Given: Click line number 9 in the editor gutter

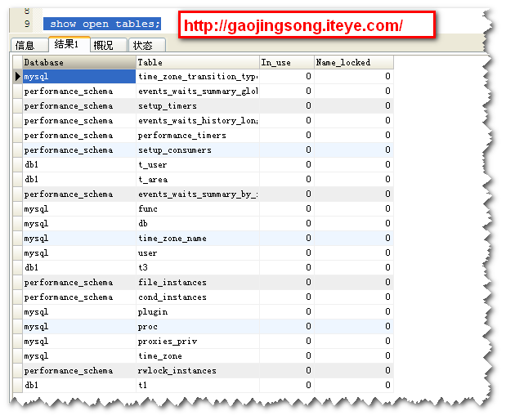Looking at the screenshot, I should pos(27,24).
